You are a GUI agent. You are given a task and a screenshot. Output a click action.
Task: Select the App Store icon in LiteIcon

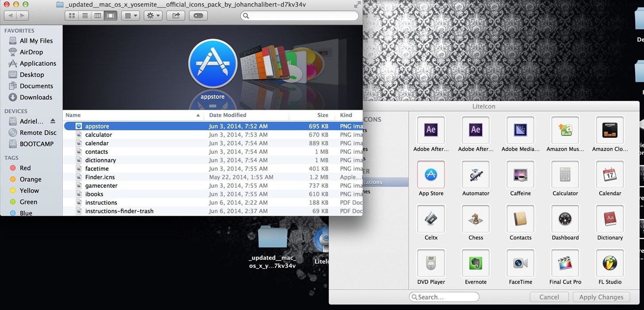coord(431,175)
